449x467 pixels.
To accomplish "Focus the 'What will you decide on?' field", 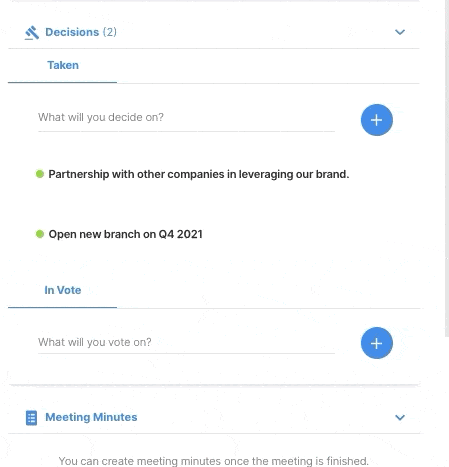I will [186, 117].
